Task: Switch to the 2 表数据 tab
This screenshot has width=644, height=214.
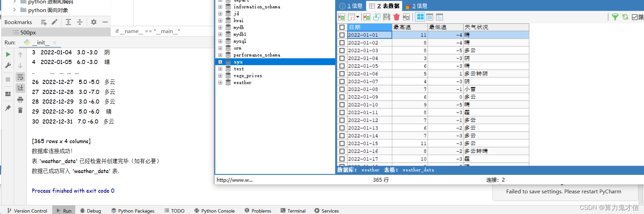Action: click(384, 6)
